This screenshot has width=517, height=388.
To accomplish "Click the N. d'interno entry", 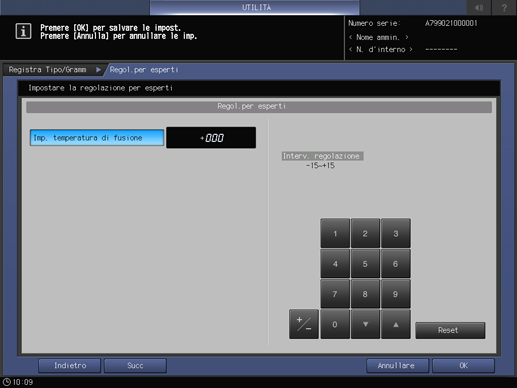I will coord(381,49).
